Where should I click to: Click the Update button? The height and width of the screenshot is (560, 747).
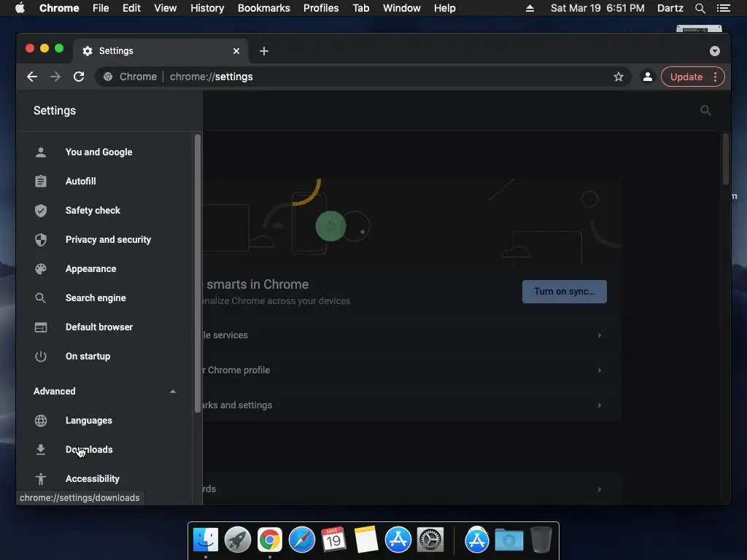pos(686,77)
